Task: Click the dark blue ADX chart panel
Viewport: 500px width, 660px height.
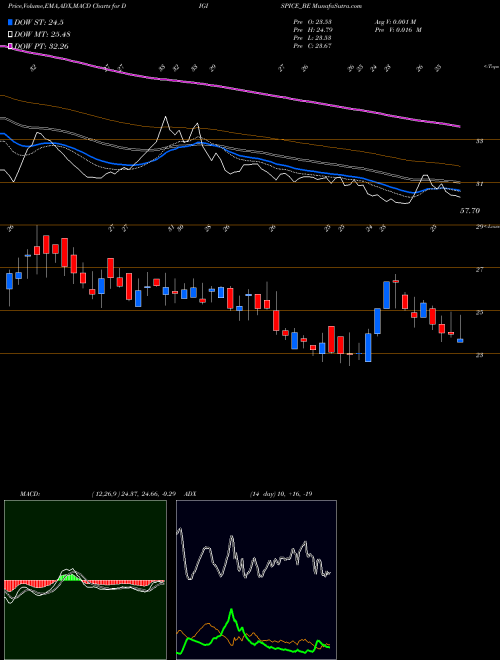Action: click(x=256, y=580)
